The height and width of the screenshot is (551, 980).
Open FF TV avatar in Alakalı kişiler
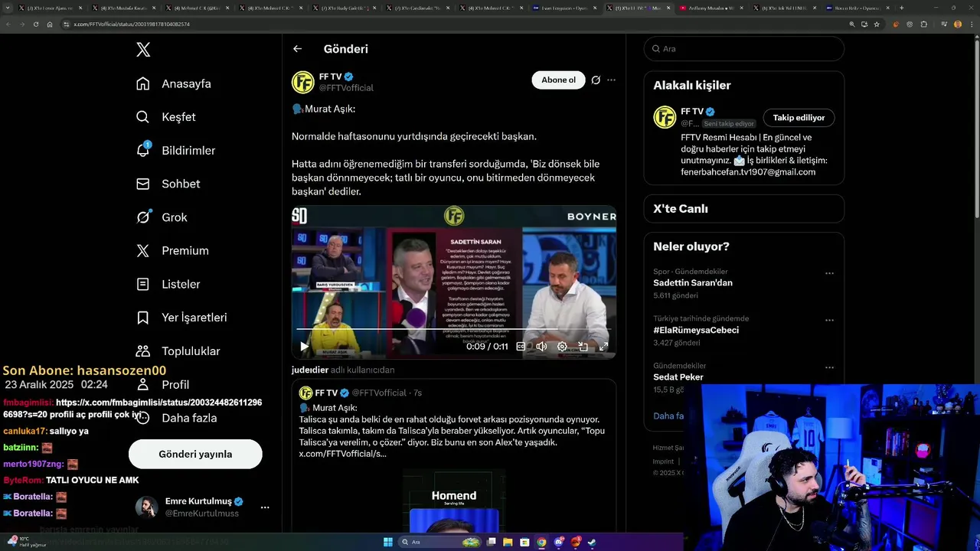click(665, 117)
